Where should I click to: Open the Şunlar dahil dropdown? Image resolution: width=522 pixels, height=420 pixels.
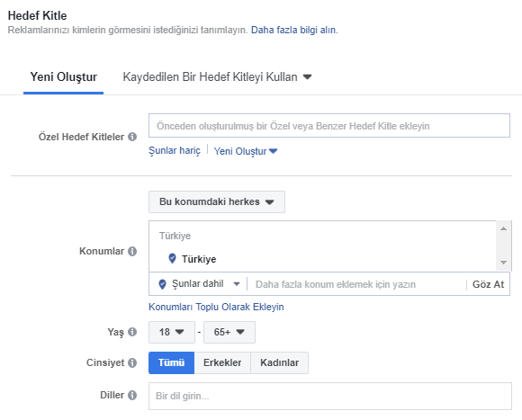[200, 284]
